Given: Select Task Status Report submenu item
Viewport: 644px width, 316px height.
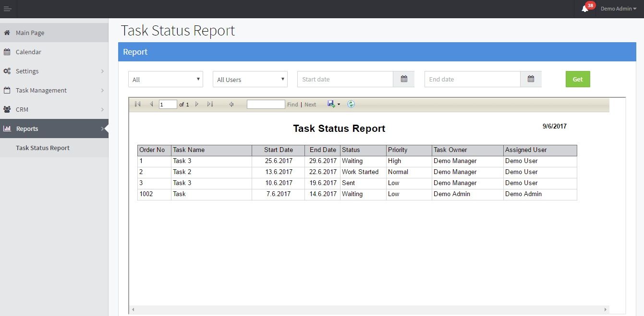Looking at the screenshot, I should click(x=43, y=148).
